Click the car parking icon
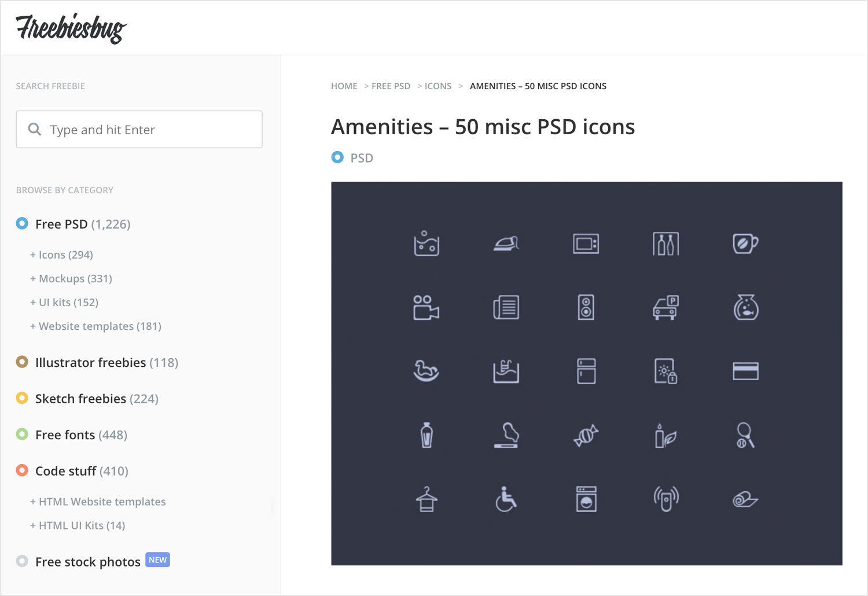 coord(666,307)
